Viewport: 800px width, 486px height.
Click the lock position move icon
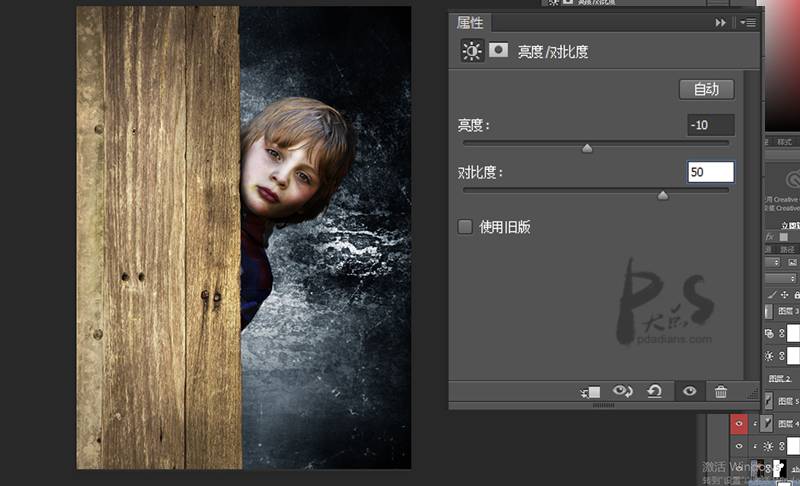785,295
